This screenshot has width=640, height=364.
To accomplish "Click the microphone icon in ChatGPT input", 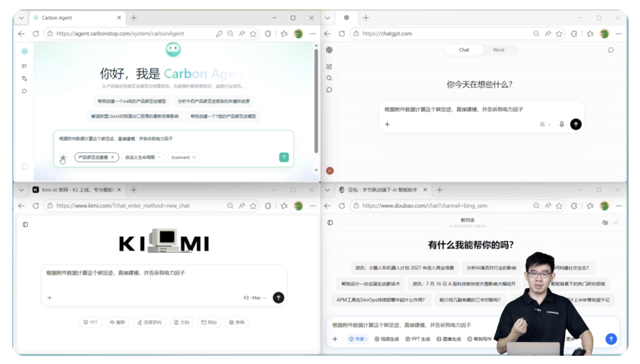I will tap(562, 124).
